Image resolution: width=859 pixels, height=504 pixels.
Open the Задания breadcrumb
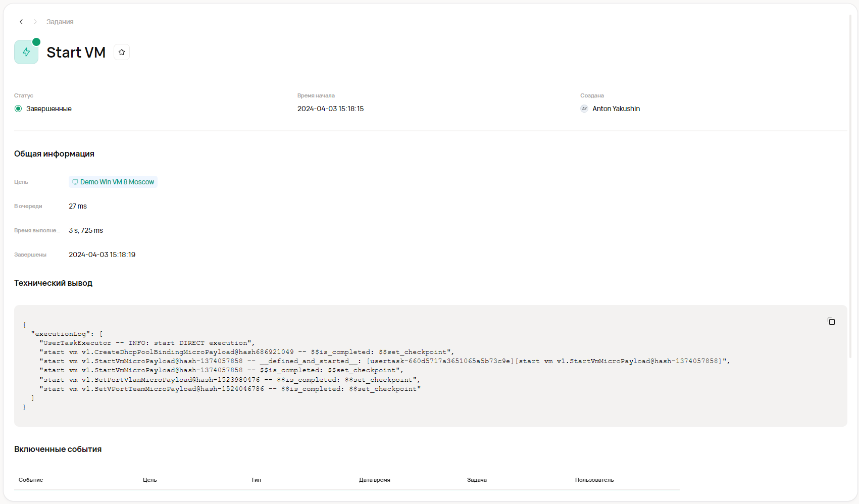click(x=60, y=22)
